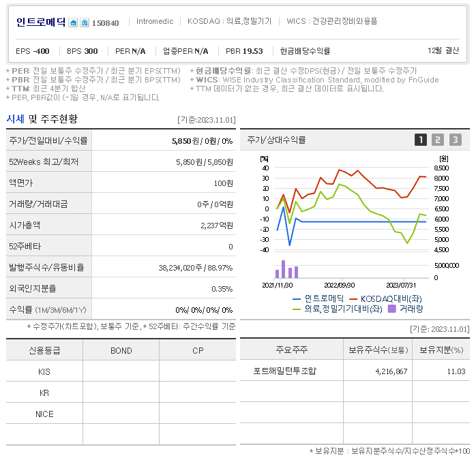Viewport: 476px width, 462px height.
Task: Click the Intromedic English name
Action: coord(155,21)
